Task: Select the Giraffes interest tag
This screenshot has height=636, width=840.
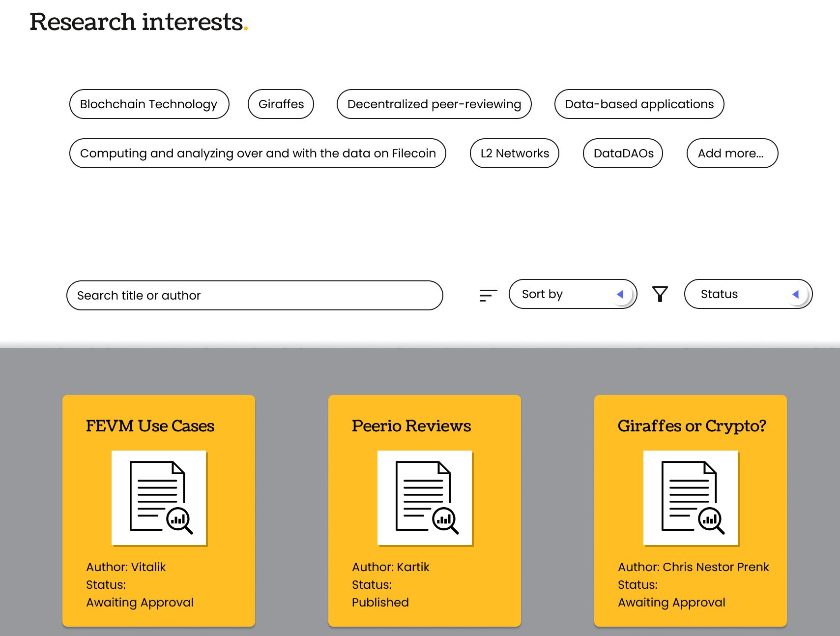Action: click(281, 104)
